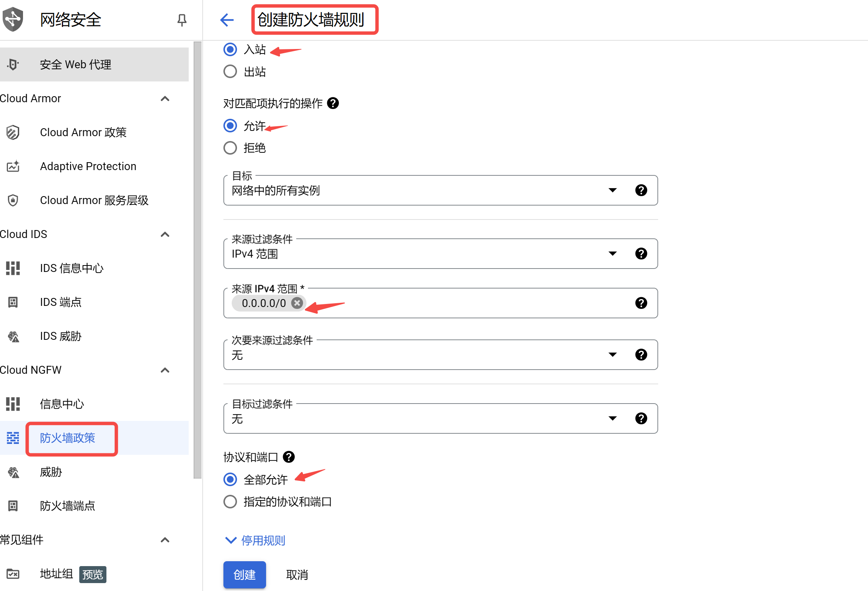Click the 创建 button
Screen dimensions: 868x591
(x=245, y=574)
